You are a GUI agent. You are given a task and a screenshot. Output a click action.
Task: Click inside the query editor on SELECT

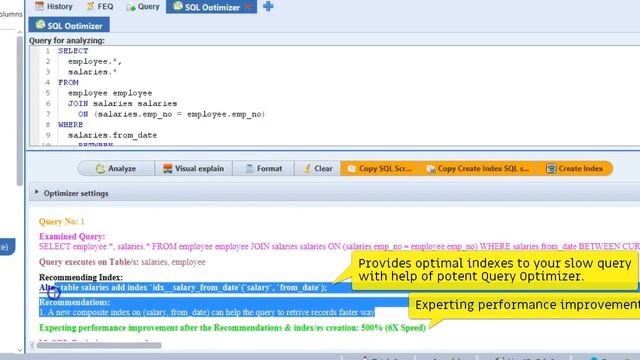(x=73, y=51)
